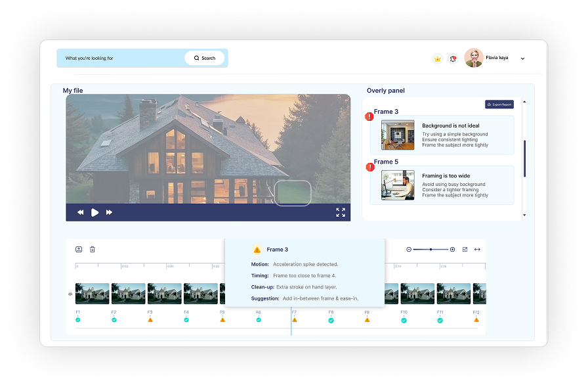Collapse the timeline with the left chevron
The image size is (588, 387).
70,294
